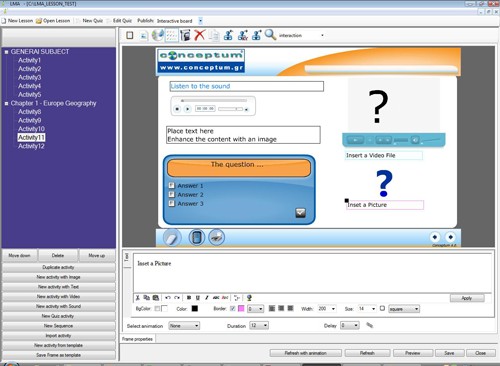Viewport: 500px width, 366px height.
Task: Click New Quiz in top menu
Action: [x=89, y=21]
